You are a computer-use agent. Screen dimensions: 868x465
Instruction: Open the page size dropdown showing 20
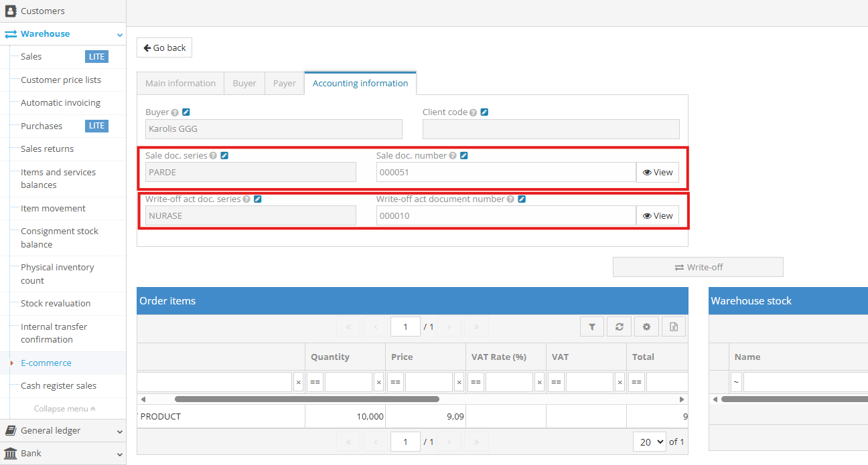pyautogui.click(x=649, y=442)
